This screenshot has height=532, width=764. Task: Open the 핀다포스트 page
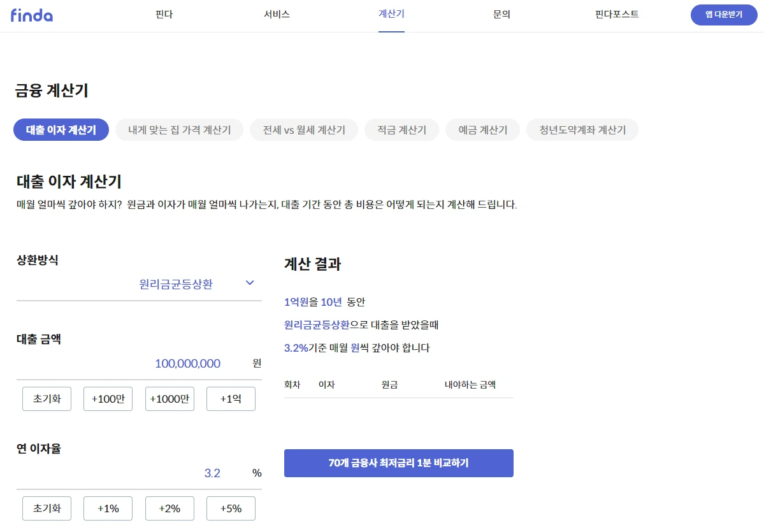coord(615,15)
